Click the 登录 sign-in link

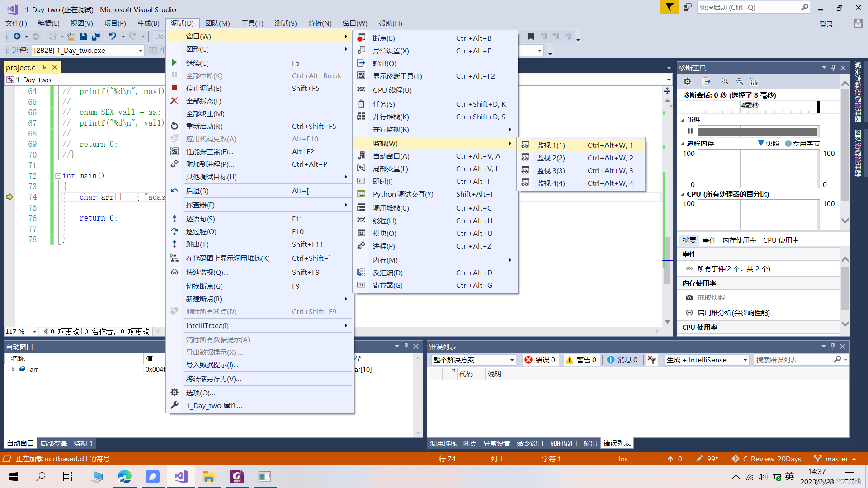click(826, 24)
